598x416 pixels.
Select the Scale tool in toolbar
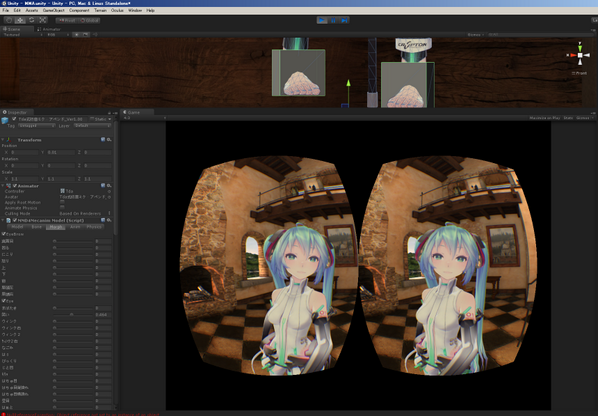tap(43, 20)
